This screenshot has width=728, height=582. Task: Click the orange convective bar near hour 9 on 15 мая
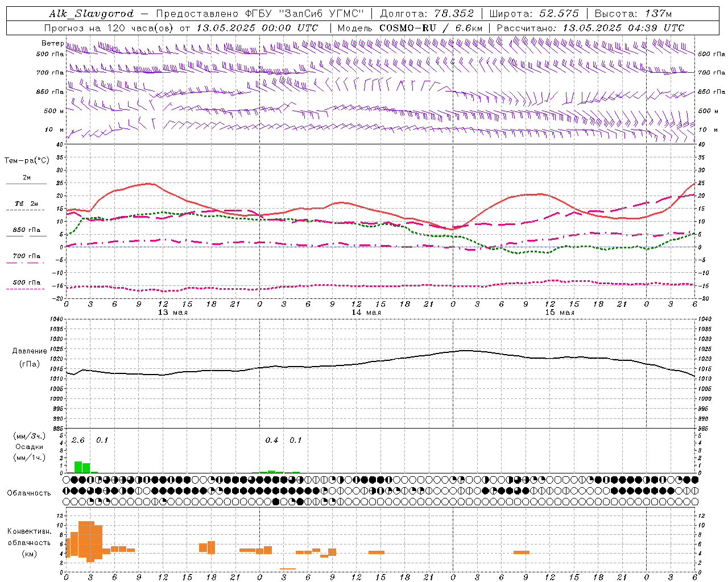click(x=522, y=552)
